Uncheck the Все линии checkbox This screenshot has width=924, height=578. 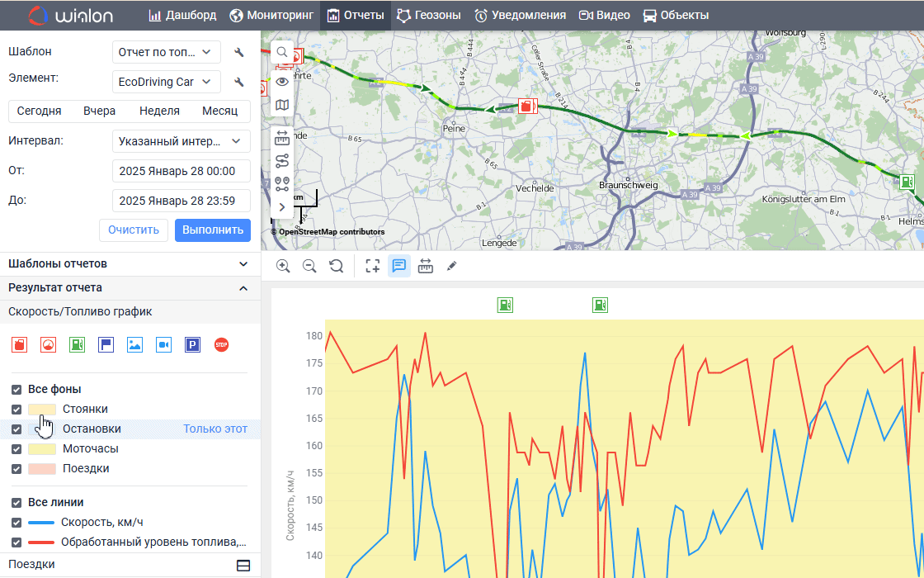point(16,503)
